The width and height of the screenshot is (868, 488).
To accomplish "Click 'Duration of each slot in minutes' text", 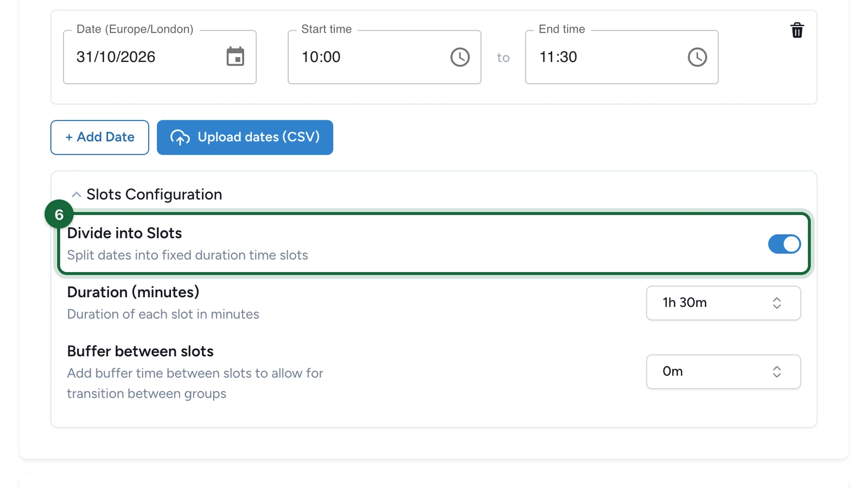I will pyautogui.click(x=163, y=314).
